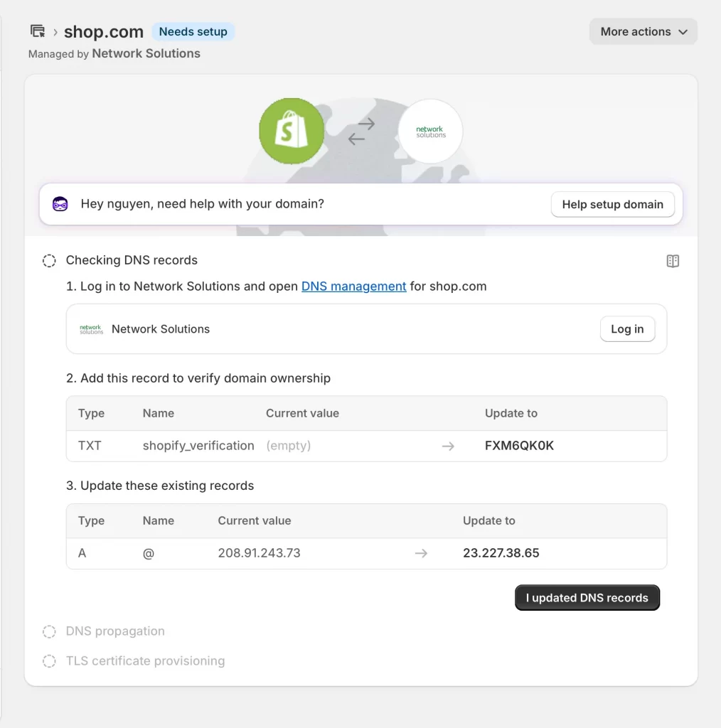
Task: Open the DNS management link
Action: (x=353, y=286)
